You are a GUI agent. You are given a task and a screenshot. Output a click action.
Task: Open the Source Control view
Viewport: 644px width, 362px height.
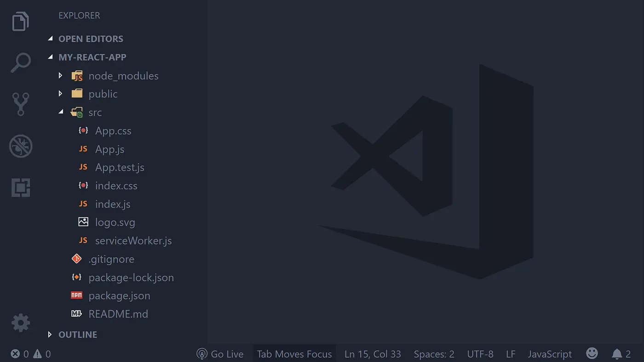(21, 104)
